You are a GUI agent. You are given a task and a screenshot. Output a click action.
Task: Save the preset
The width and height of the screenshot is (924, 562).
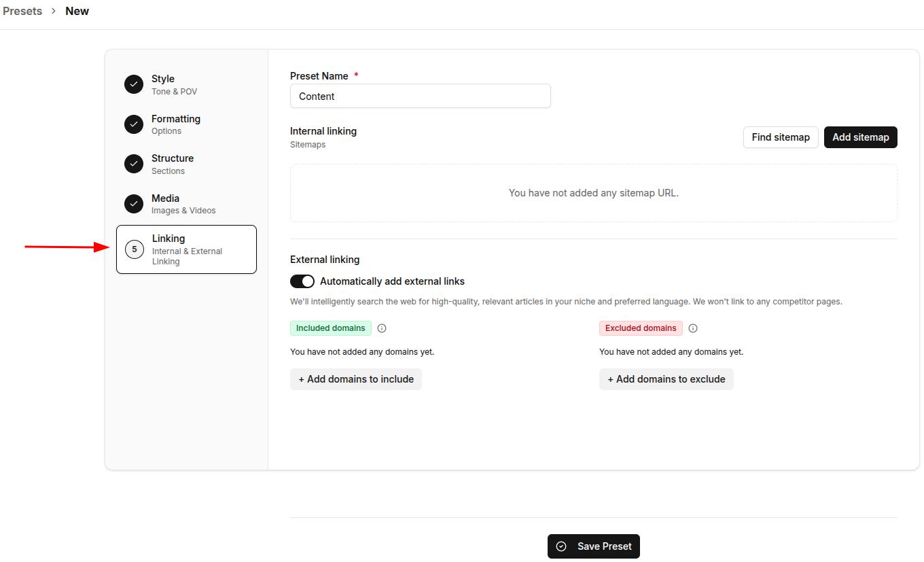pos(593,546)
